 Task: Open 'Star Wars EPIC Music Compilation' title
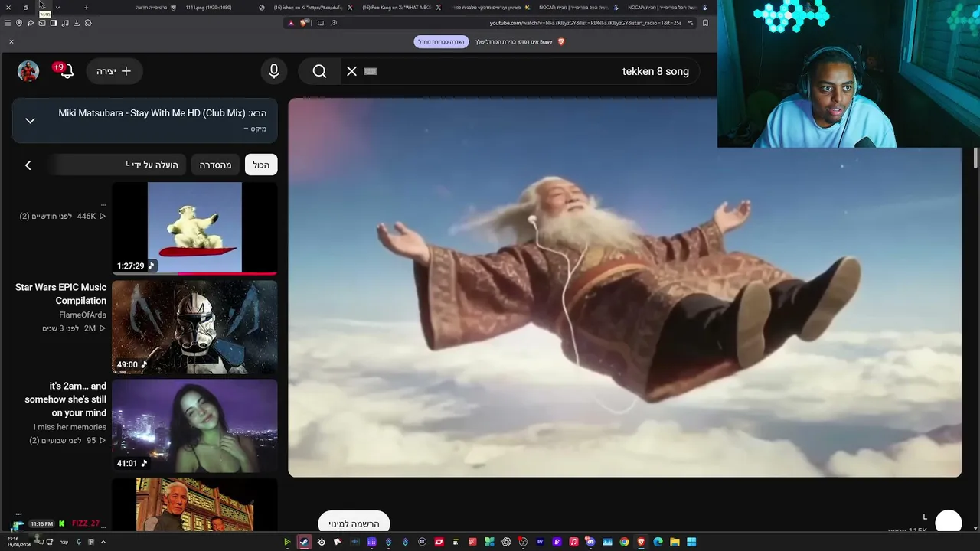coord(61,294)
